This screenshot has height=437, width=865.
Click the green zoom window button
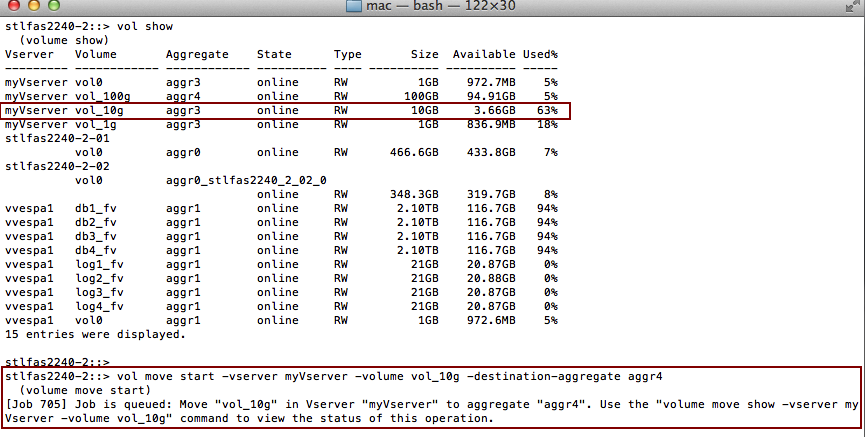point(54,5)
